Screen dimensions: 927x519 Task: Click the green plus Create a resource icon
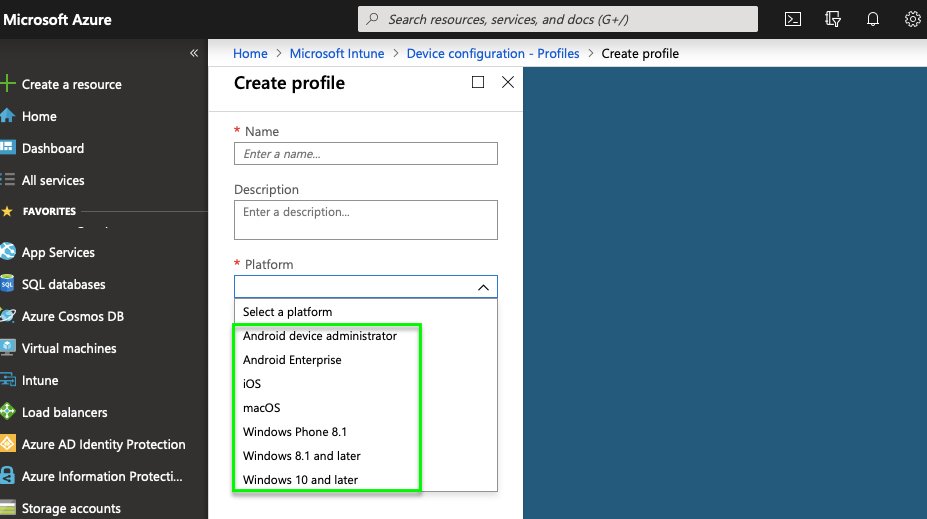8,83
